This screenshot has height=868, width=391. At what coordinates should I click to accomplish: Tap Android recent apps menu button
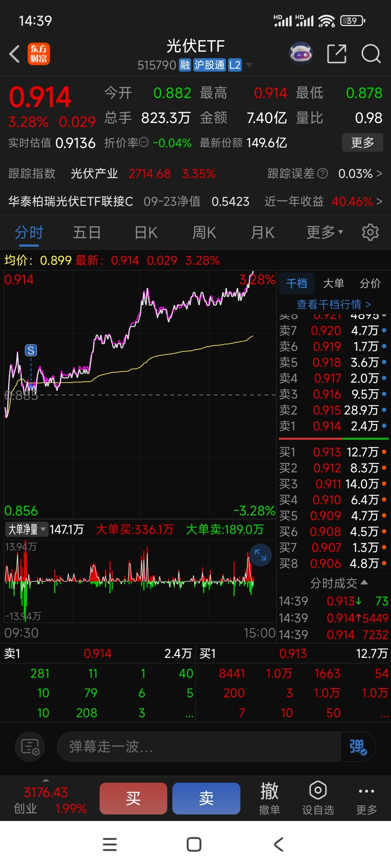tap(110, 844)
